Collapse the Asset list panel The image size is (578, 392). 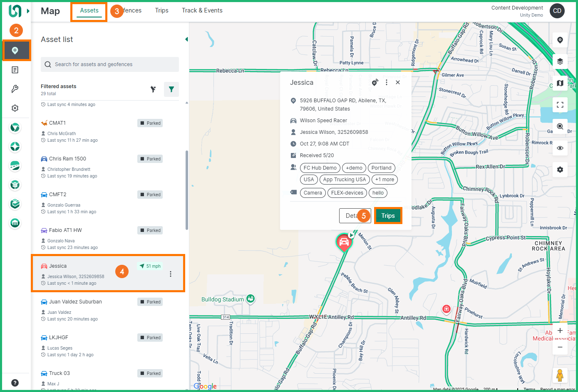point(186,39)
